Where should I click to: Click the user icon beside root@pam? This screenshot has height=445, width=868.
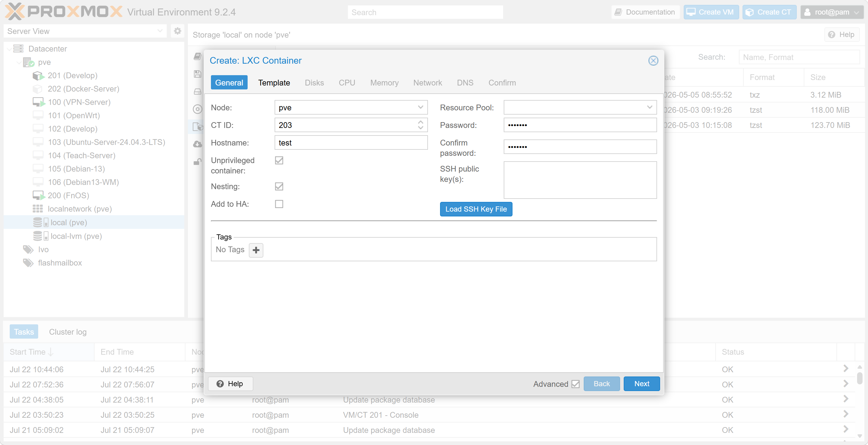pyautogui.click(x=807, y=12)
